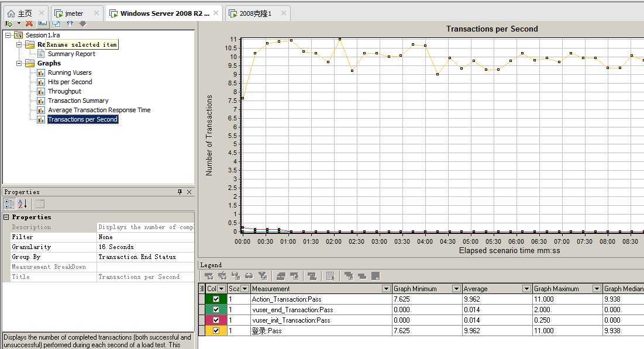Image resolution: width=644 pixels, height=349 pixels.
Task: Click the Duplicate item toolbar icon
Action: click(x=56, y=24)
